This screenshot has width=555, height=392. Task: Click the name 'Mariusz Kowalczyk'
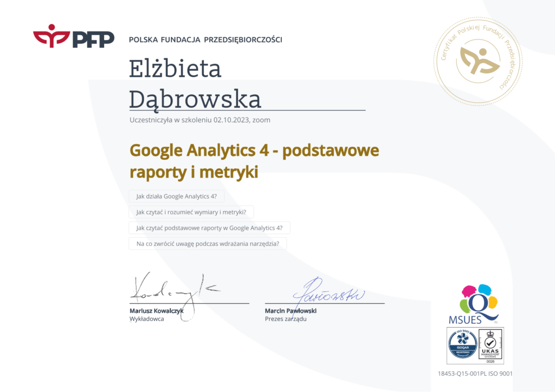point(157,311)
